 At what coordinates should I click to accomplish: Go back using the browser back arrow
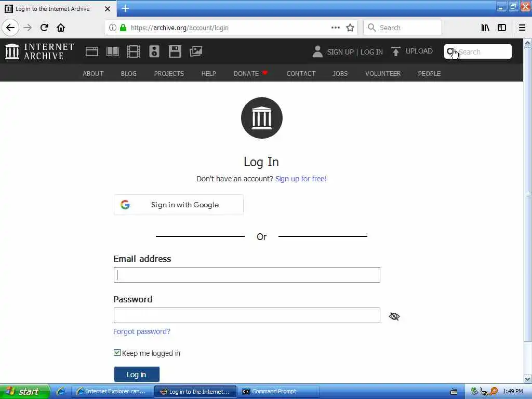click(10, 28)
